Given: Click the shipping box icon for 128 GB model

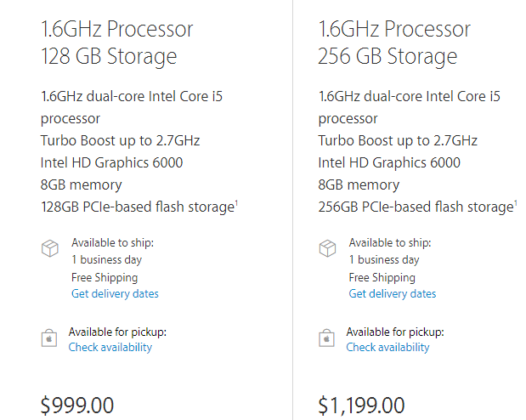Looking at the screenshot, I should tap(49, 248).
